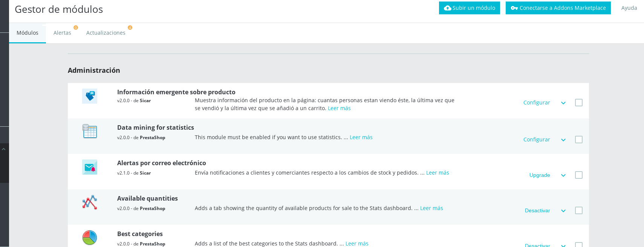The image size is (644, 247).
Task: Expand options chevron beside Available quantities Desactivar
Action: (x=563, y=211)
